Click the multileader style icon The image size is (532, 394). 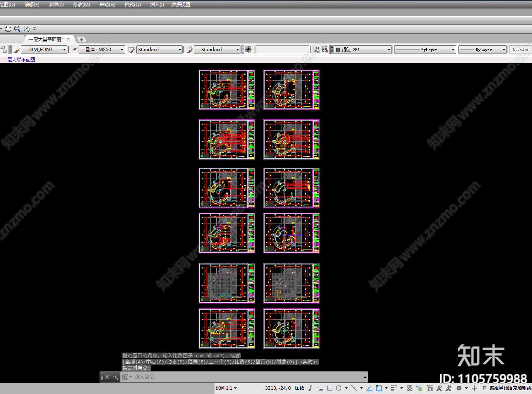(x=190, y=50)
